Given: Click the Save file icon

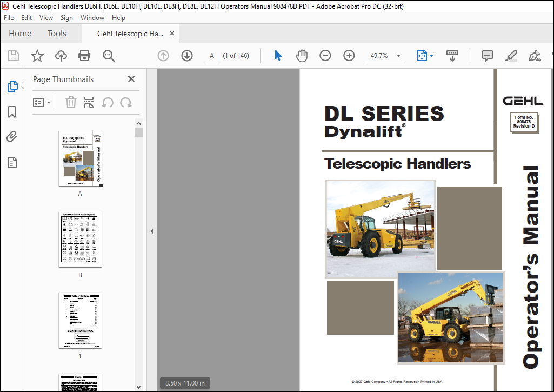Looking at the screenshot, I should tap(14, 56).
